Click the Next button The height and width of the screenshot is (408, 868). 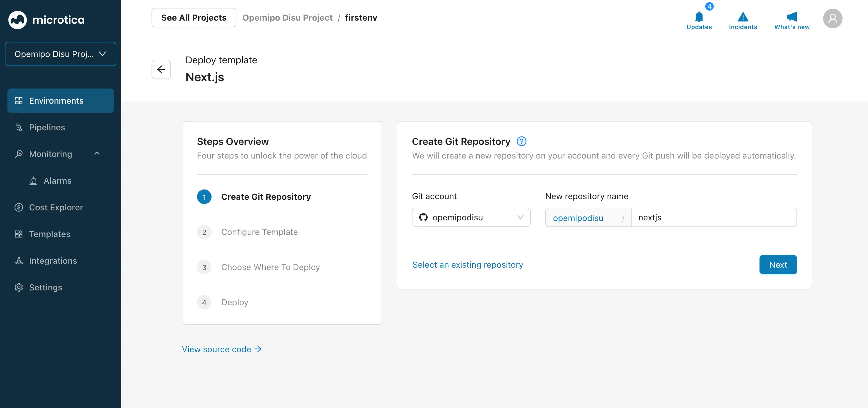778,265
